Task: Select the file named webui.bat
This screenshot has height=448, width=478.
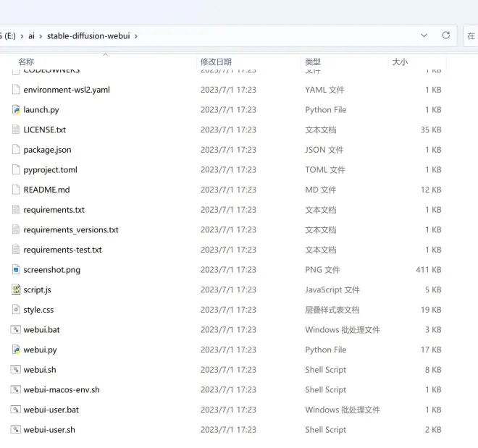Action: click(41, 329)
